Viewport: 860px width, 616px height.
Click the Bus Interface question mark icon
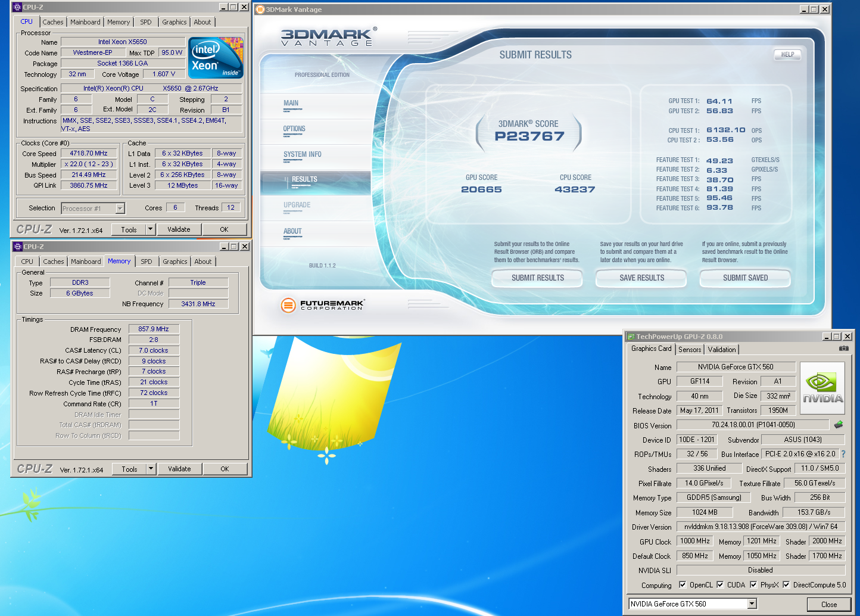pos(843,454)
